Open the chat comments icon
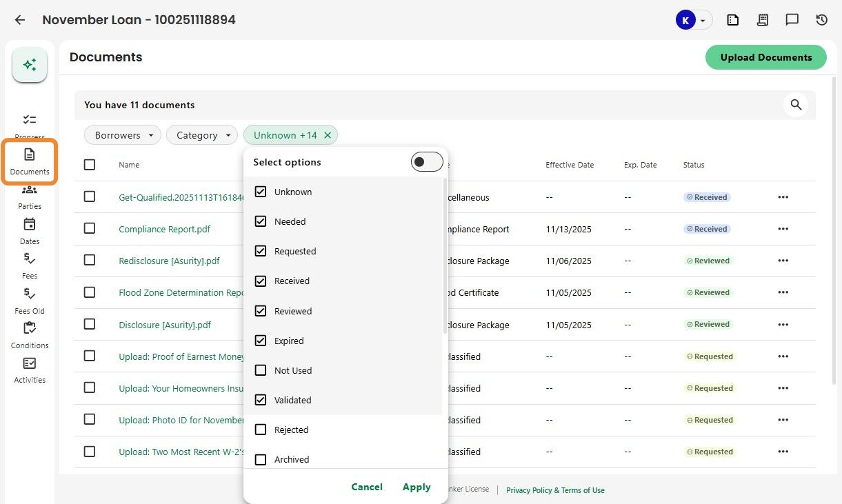 (792, 20)
